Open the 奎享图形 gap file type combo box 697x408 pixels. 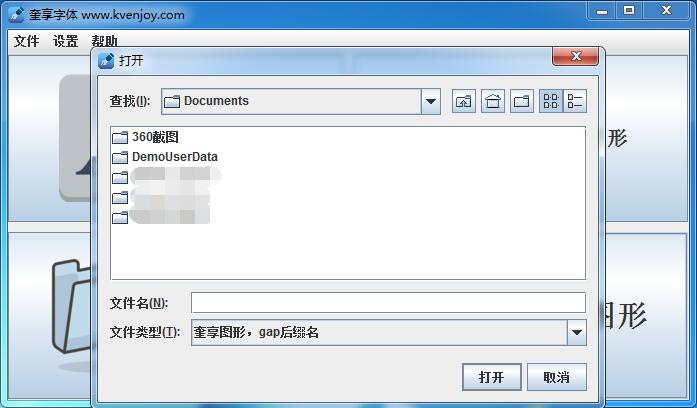coord(389,332)
